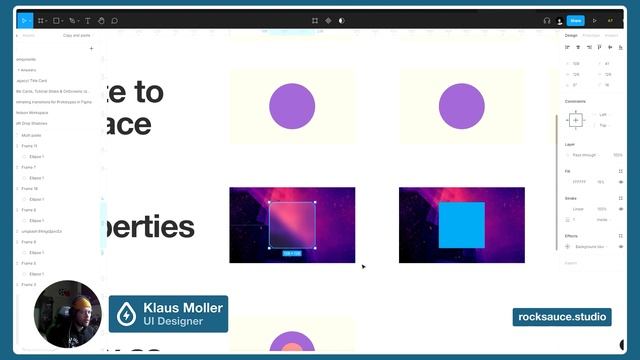Select the Text tool

pyautogui.click(x=88, y=20)
